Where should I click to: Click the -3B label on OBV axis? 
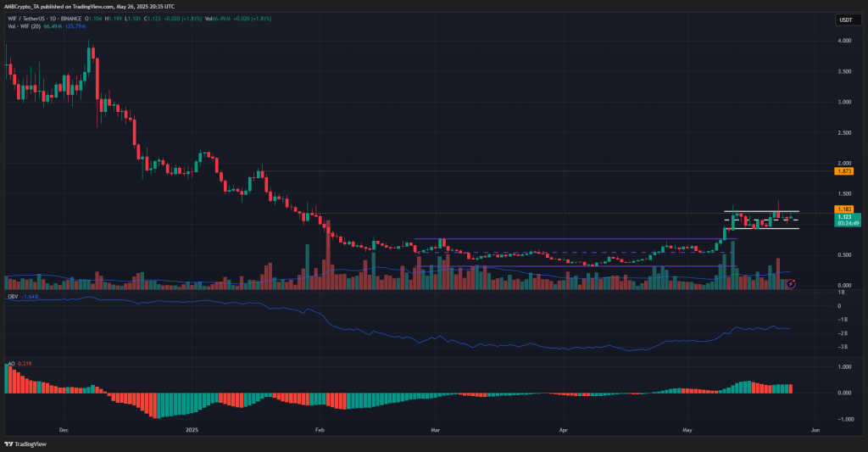pyautogui.click(x=843, y=347)
